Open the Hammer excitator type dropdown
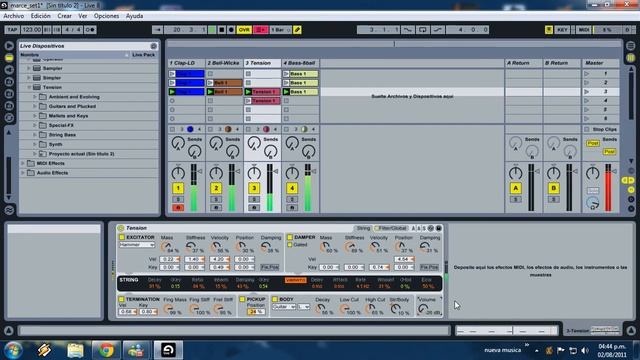 point(137,245)
